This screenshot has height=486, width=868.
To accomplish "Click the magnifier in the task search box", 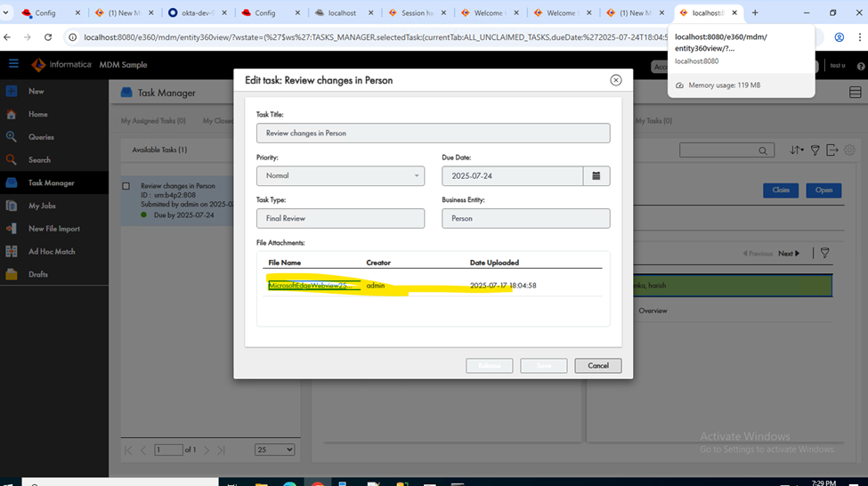I will tap(763, 150).
